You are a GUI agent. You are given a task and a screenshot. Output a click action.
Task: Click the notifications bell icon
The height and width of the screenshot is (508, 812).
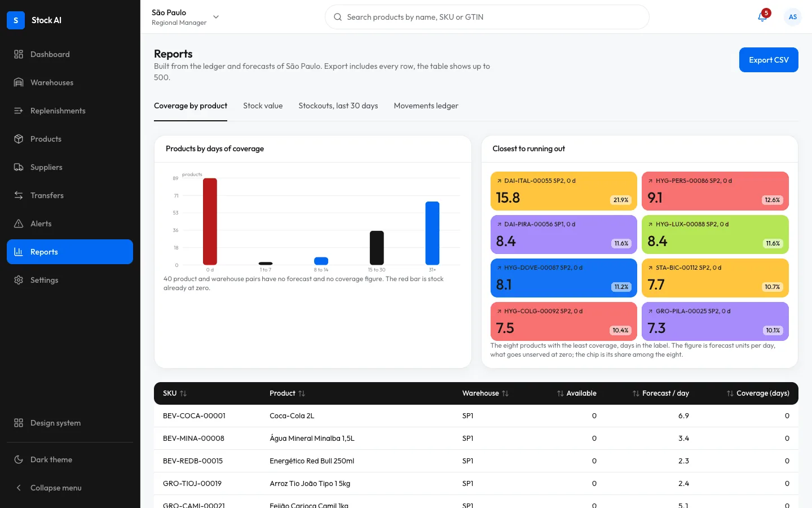tap(762, 17)
